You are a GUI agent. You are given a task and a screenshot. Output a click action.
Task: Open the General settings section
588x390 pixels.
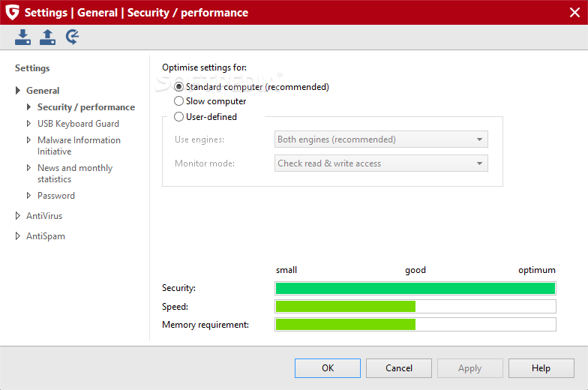(x=43, y=90)
